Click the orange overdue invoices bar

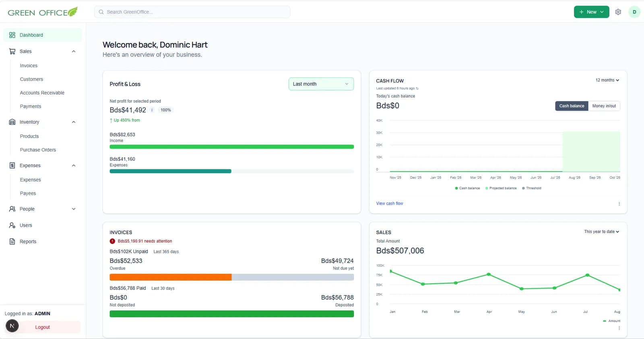171,277
